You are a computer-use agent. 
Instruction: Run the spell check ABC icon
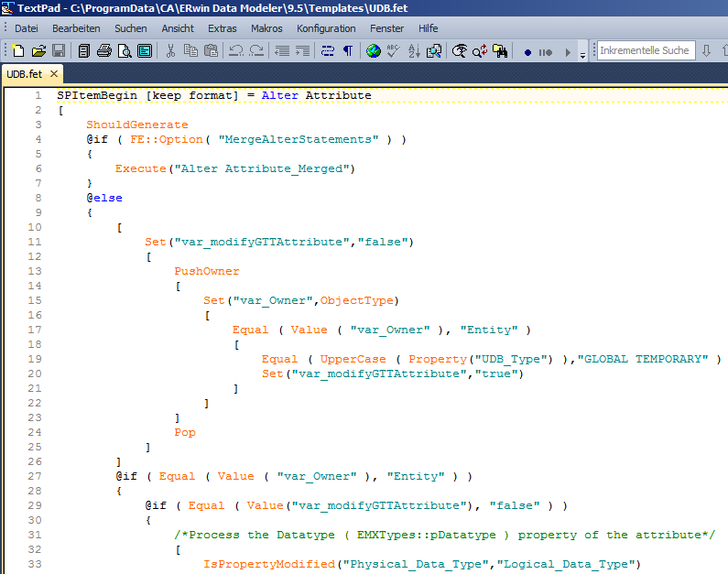click(x=394, y=51)
